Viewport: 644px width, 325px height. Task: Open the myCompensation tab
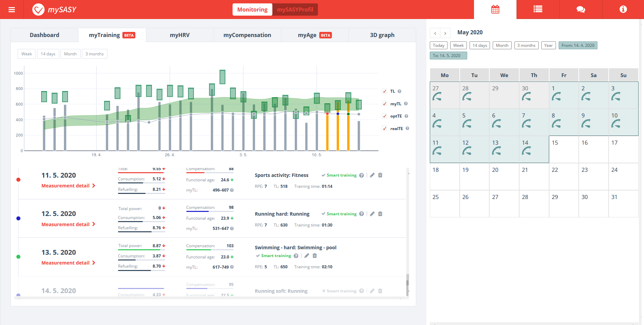[247, 35]
